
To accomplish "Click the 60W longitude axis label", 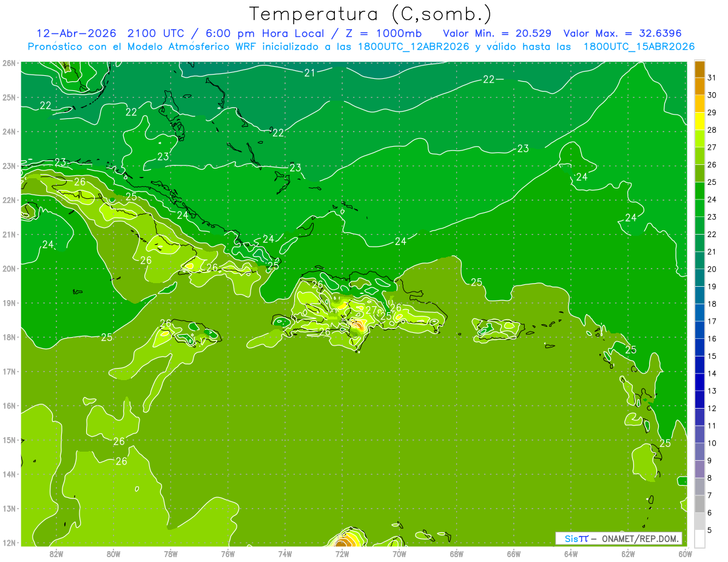I will point(685,554).
